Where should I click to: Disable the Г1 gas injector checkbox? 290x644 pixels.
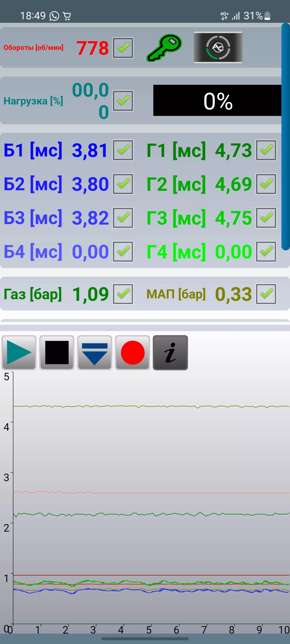[266, 150]
